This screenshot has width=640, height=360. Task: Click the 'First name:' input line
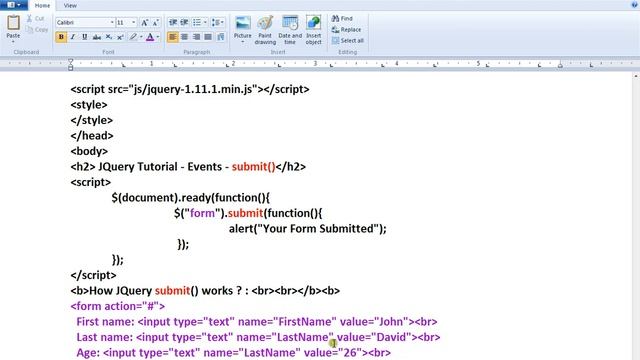[x=257, y=322]
